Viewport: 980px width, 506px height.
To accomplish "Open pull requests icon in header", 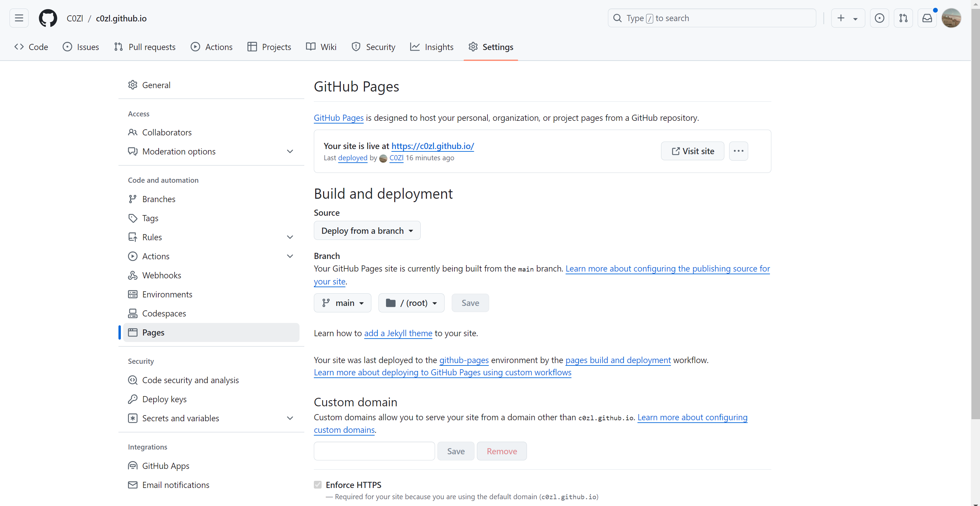I will 903,18.
